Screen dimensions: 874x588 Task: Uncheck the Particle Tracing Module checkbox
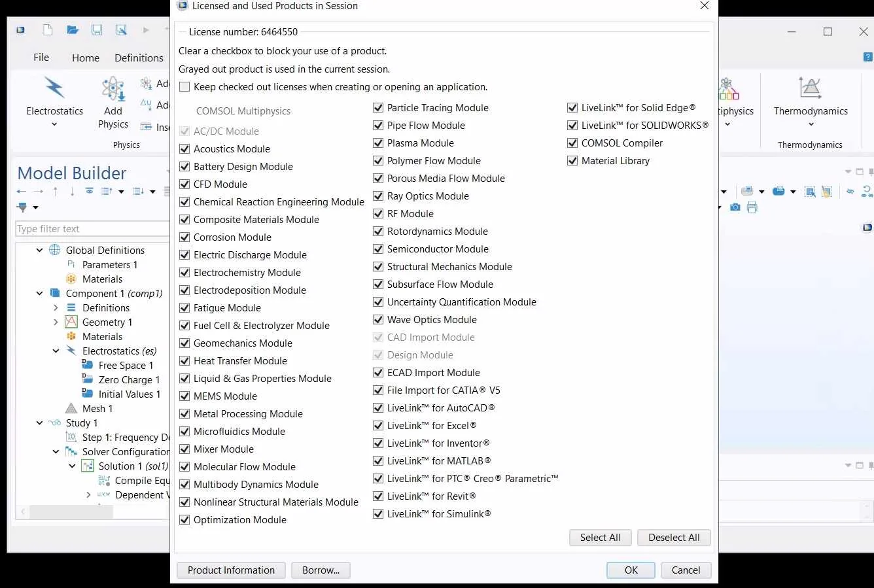[x=378, y=108]
